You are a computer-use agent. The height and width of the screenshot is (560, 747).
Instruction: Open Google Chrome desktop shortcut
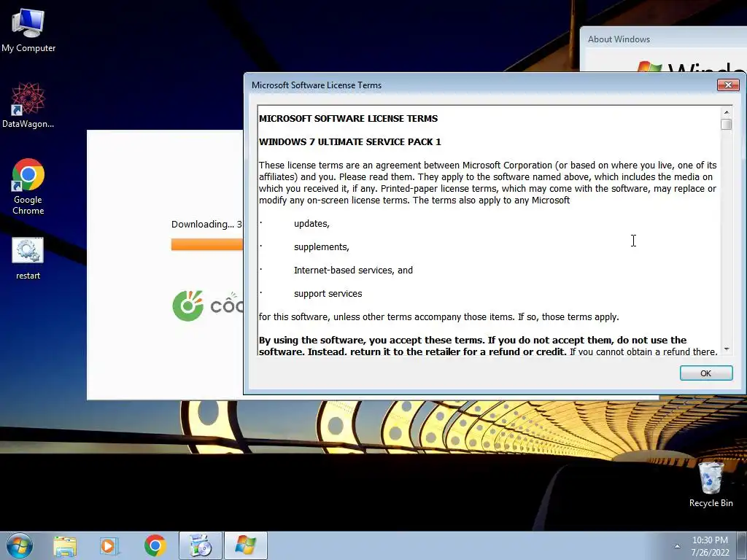pyautogui.click(x=28, y=187)
